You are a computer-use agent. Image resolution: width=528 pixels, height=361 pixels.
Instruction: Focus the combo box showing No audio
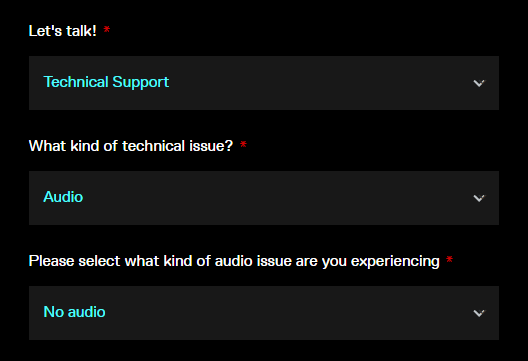pos(264,313)
